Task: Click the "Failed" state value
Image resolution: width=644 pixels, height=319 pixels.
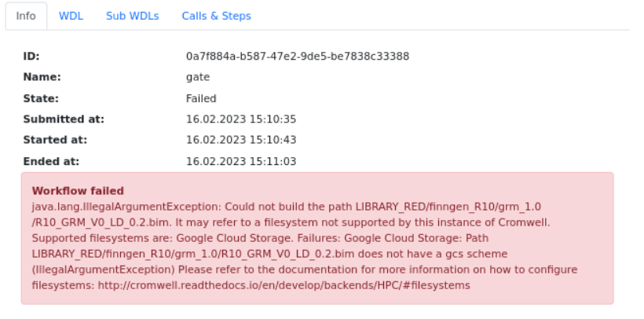Action: [x=201, y=98]
